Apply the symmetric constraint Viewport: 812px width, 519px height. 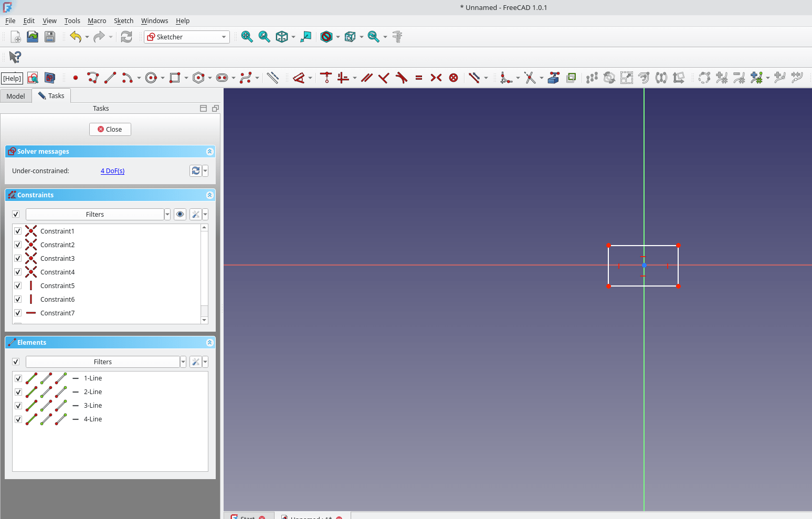436,78
